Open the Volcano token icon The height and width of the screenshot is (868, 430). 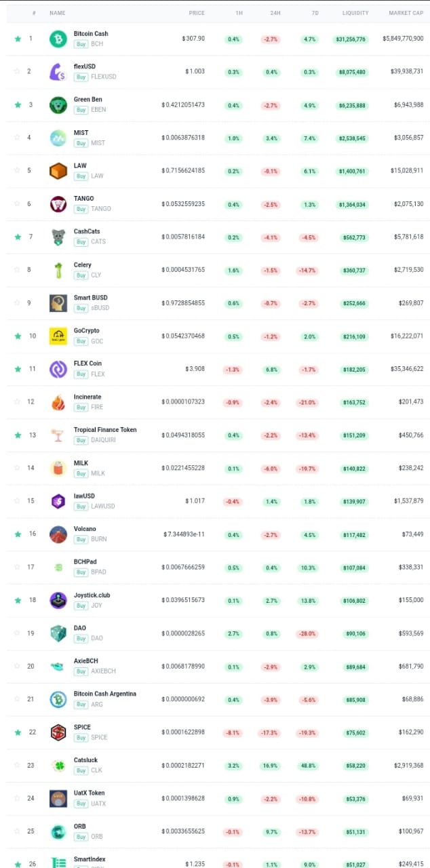58,534
